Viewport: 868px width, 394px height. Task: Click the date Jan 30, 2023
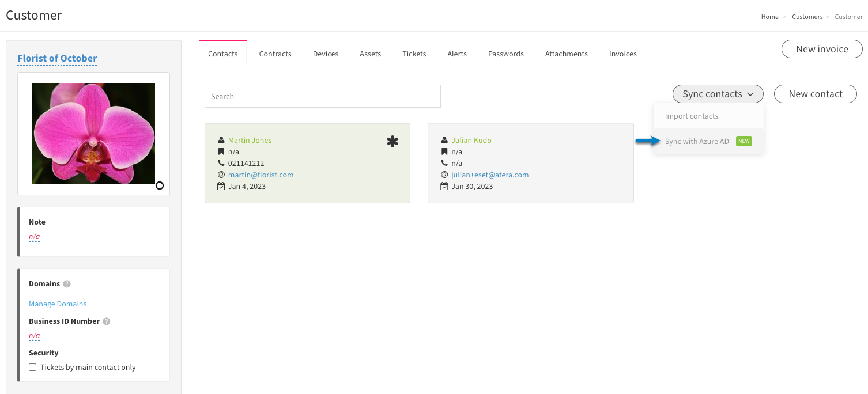click(x=472, y=186)
